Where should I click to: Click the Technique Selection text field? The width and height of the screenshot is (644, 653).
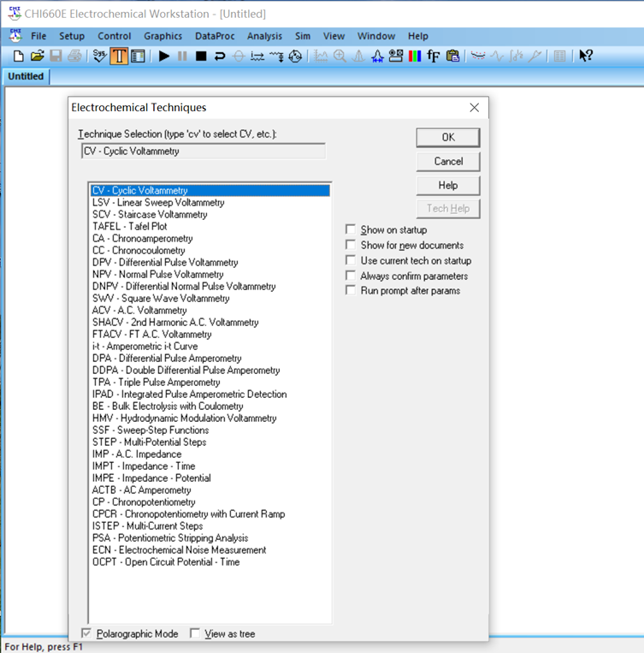[203, 151]
